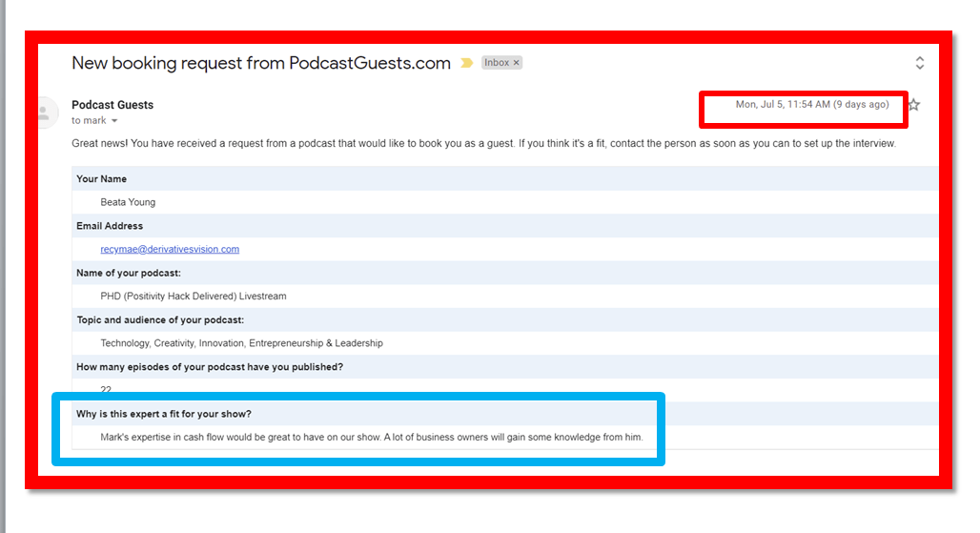Viewport: 980px width, 533px height.
Task: Select the "Your Name" field heading
Action: coord(101,179)
